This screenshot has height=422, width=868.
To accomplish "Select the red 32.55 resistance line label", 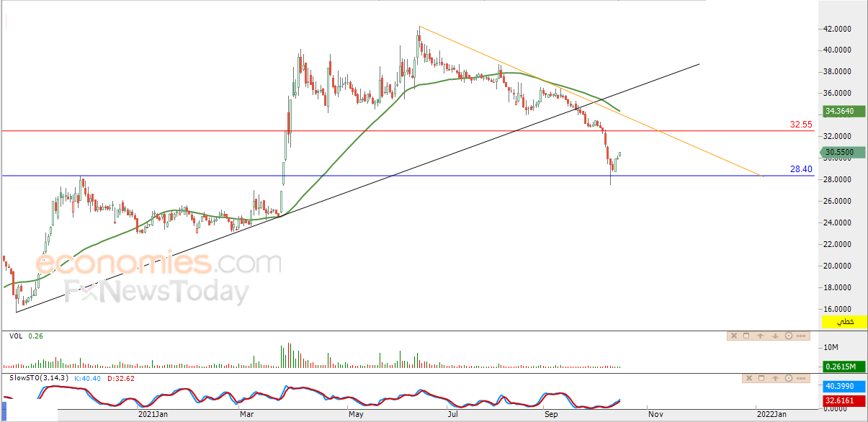I will click(801, 125).
